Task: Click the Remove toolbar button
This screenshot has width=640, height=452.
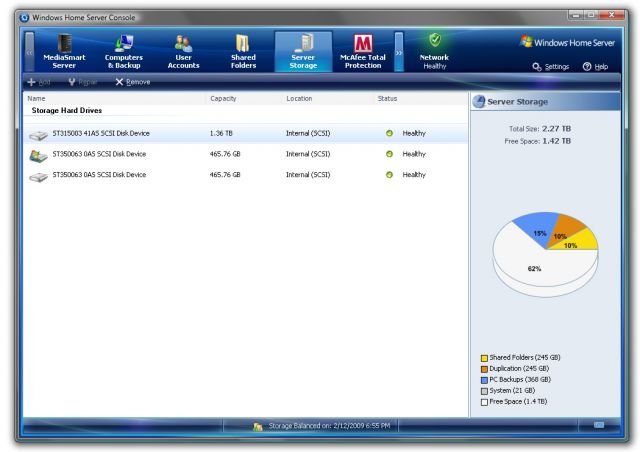Action: (x=133, y=81)
